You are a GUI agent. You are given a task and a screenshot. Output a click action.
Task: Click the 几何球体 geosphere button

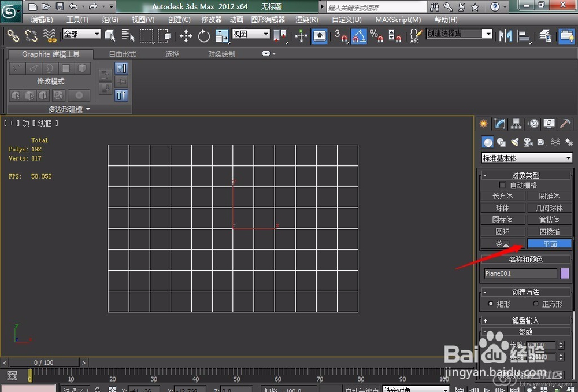point(549,208)
